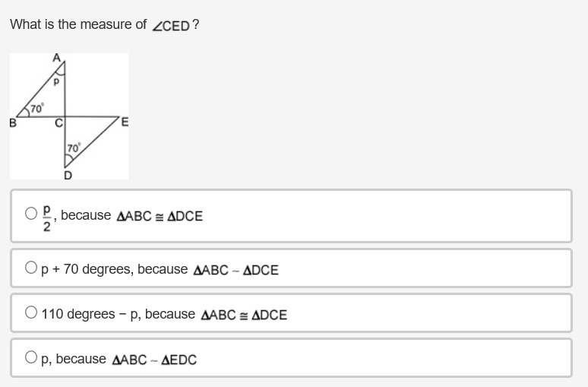The height and width of the screenshot is (387, 588).
Task: Click vertex label B in the diagram
Action: [x=13, y=123]
